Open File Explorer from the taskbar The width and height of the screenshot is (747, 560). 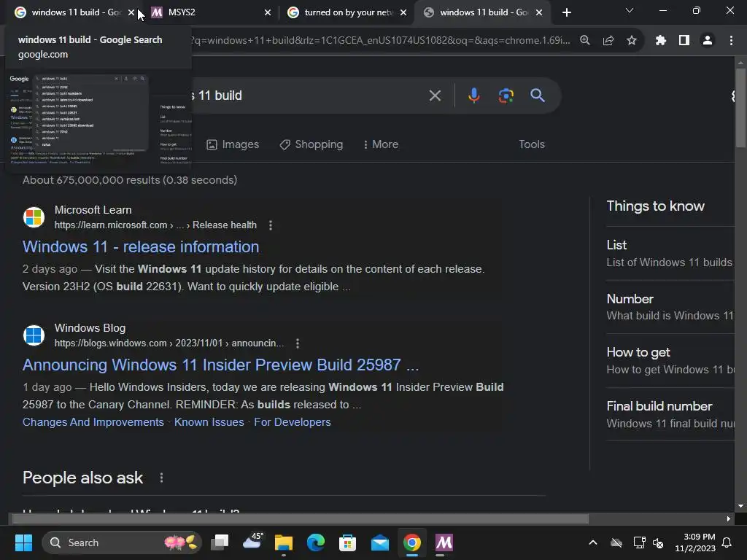click(284, 542)
